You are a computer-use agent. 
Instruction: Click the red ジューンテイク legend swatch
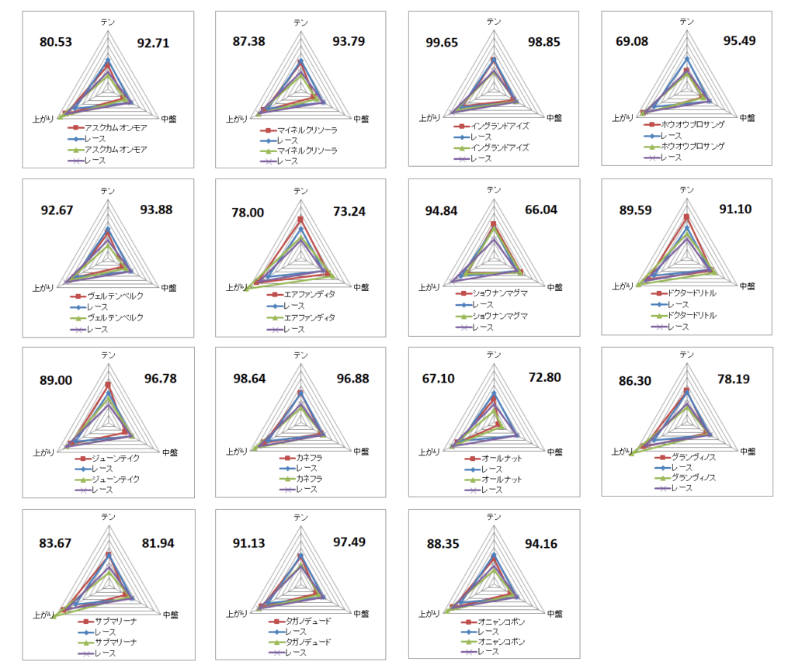(81, 459)
